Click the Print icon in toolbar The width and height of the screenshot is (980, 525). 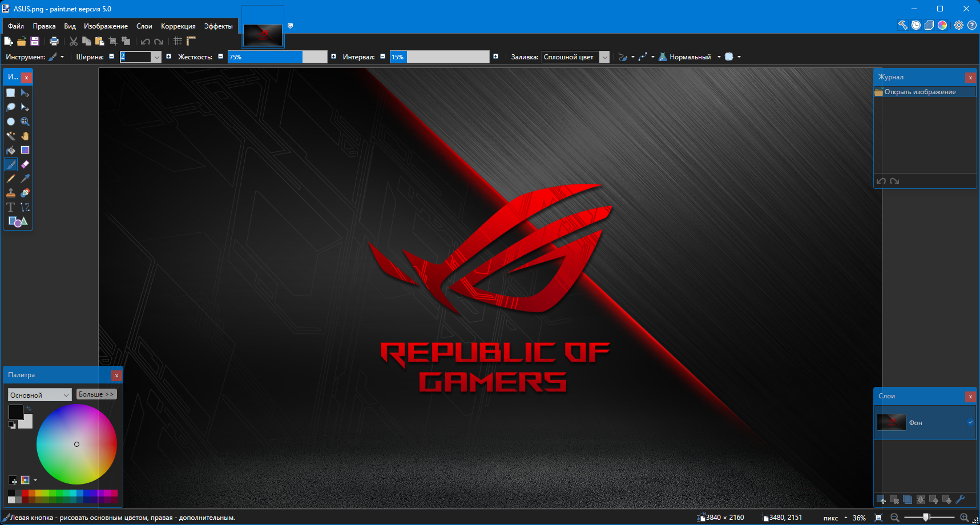pyautogui.click(x=54, y=41)
